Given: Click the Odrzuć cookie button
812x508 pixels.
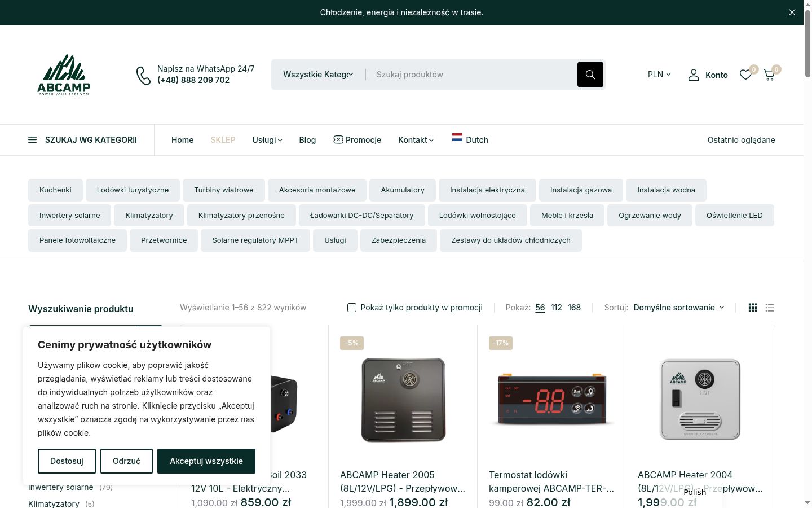Looking at the screenshot, I should point(126,461).
